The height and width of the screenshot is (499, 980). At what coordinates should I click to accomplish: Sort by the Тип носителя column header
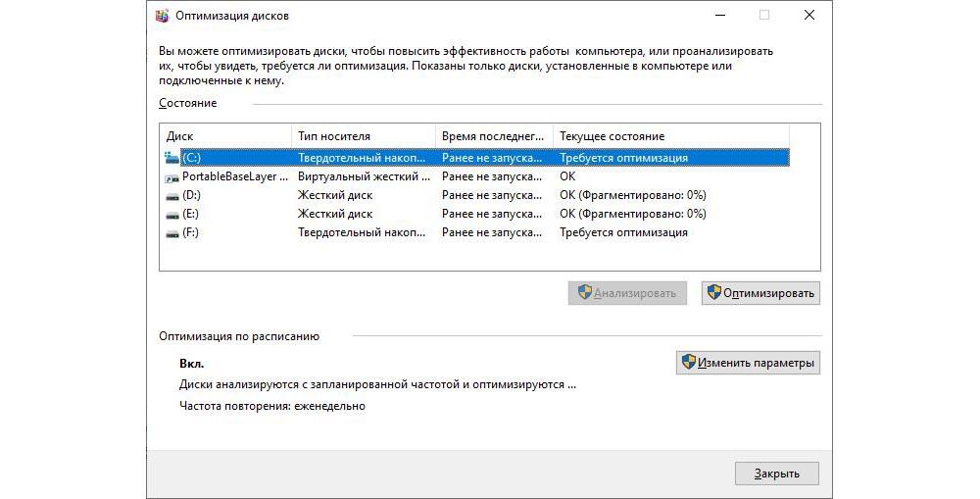tap(364, 135)
